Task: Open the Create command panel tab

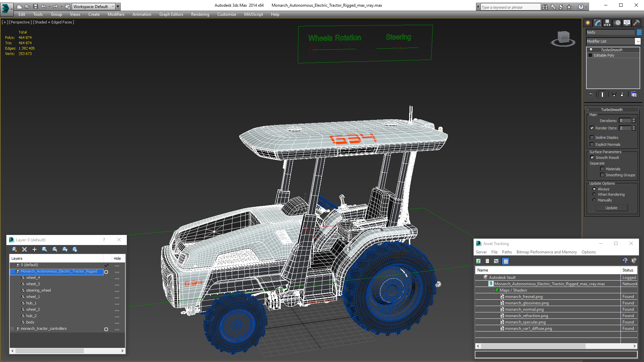Action: pos(588,23)
